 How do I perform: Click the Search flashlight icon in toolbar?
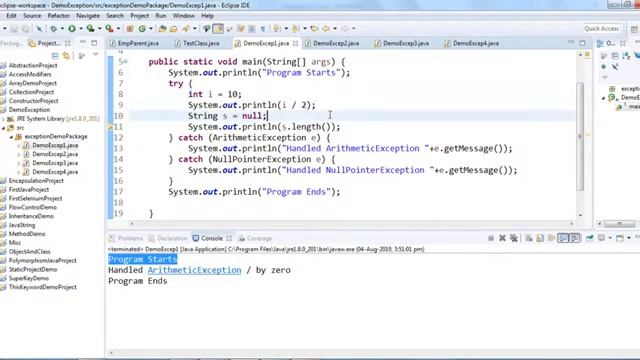coord(186,29)
